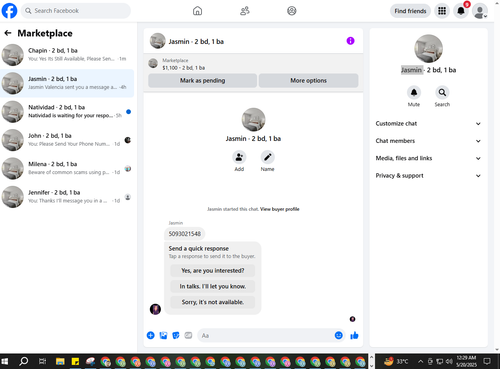Click the phone number message 5093021548
This screenshot has width=500, height=369.
tap(185, 234)
